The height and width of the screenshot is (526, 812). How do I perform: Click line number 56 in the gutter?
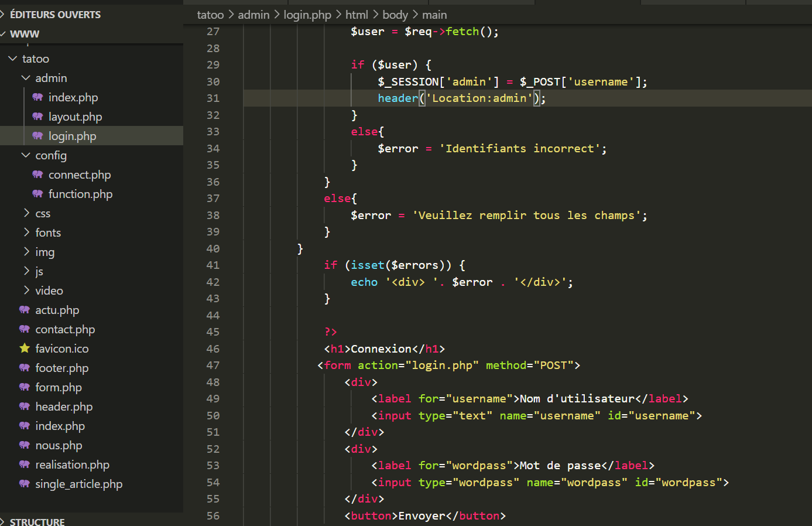213,516
